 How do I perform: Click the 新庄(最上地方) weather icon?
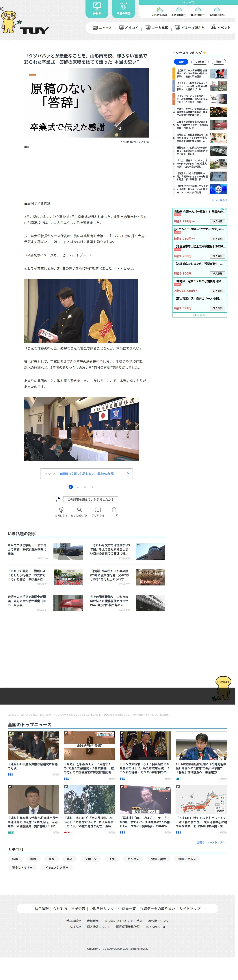point(217,10)
